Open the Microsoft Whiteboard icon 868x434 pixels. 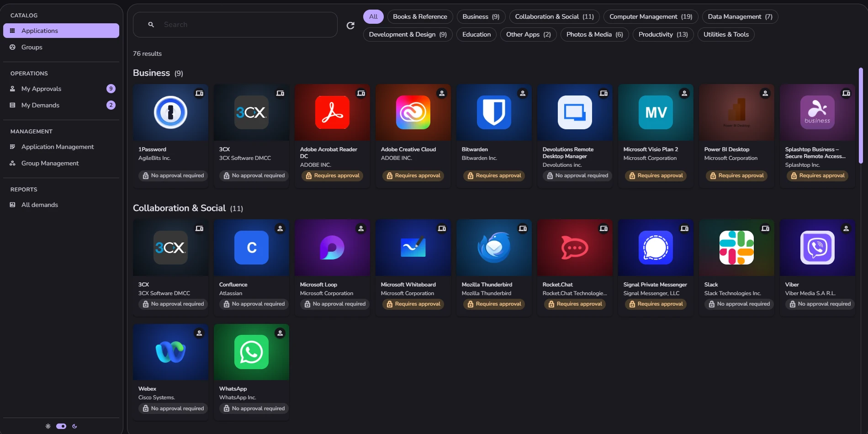413,248
